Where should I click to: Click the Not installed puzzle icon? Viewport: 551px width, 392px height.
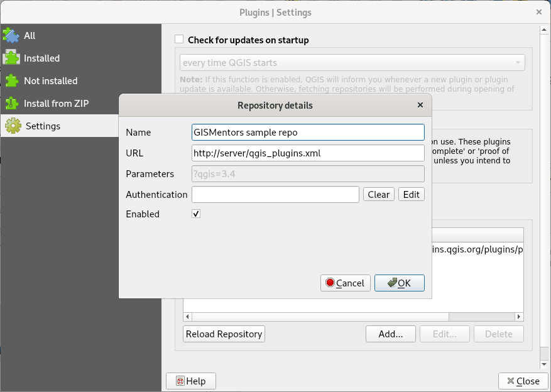pyautogui.click(x=12, y=81)
